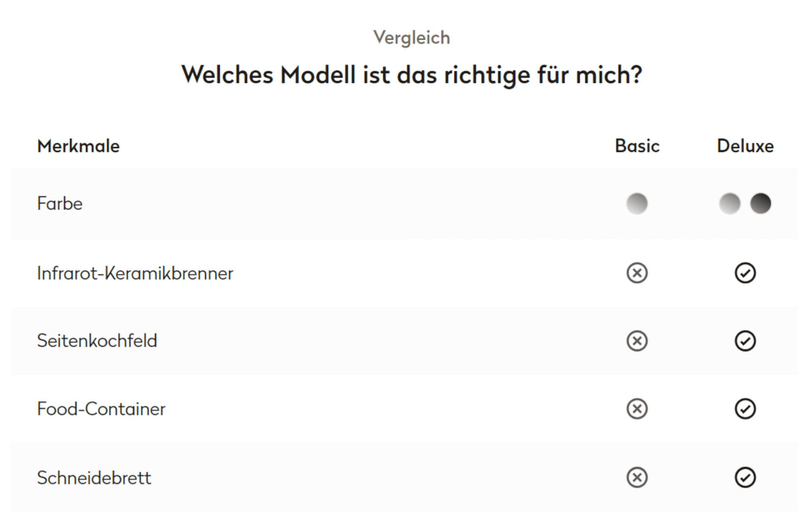Select the Basic model's light gray color swatch

coord(637,204)
